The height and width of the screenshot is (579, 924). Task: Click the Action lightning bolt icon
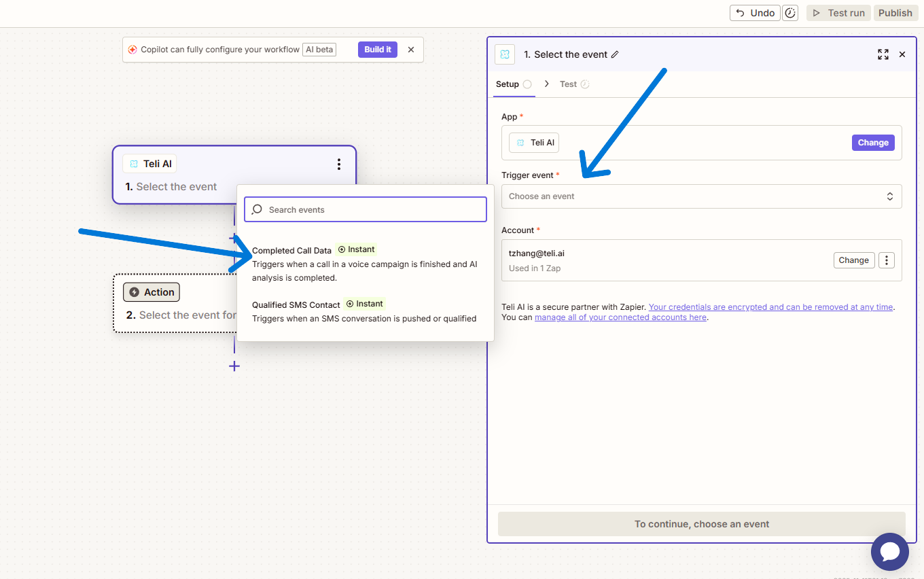point(134,292)
